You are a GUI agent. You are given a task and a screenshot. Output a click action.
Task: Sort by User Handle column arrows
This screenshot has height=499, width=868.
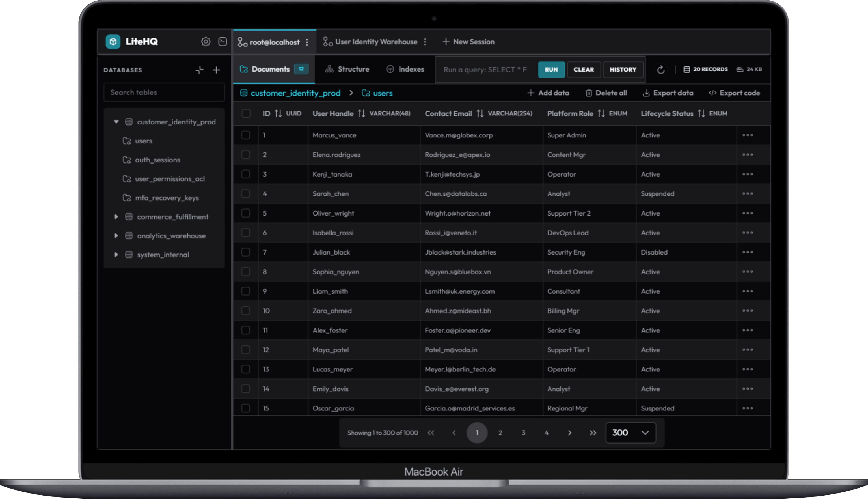(361, 113)
